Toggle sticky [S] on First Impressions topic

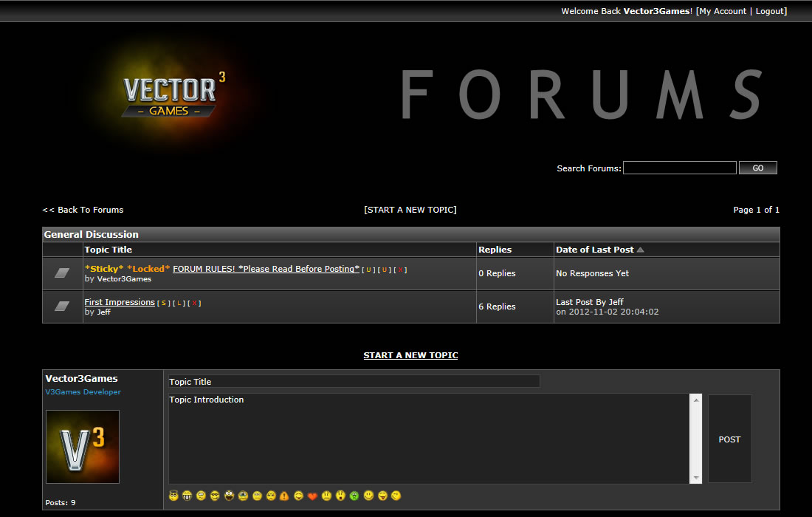pyautogui.click(x=163, y=304)
